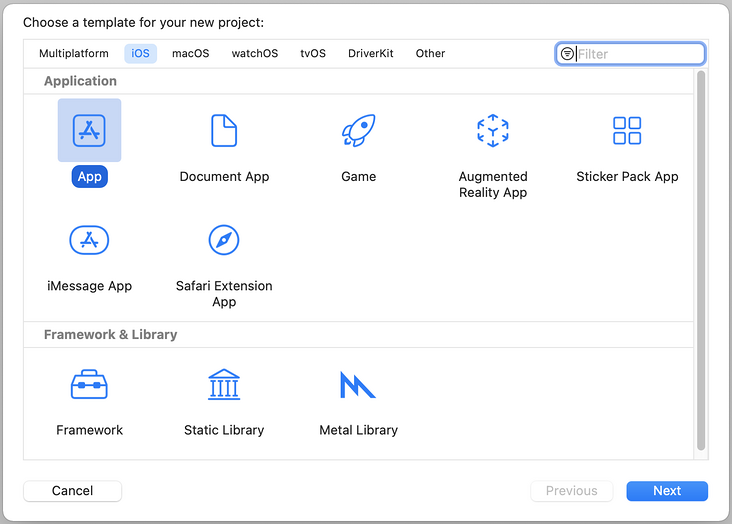Click the "Application" section header
The height and width of the screenshot is (524, 732).
(x=80, y=81)
